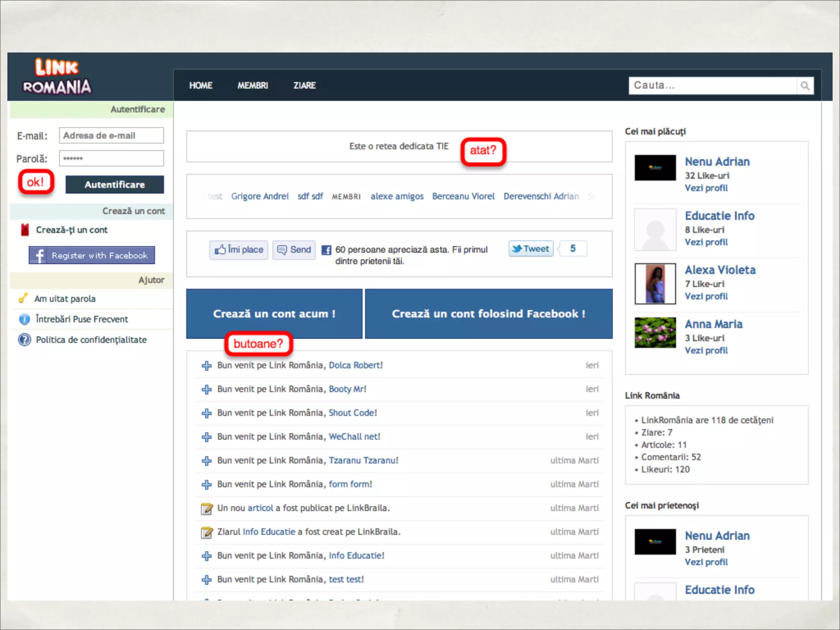This screenshot has height=630, width=840.
Task: Click the search magnifier icon
Action: (x=805, y=86)
